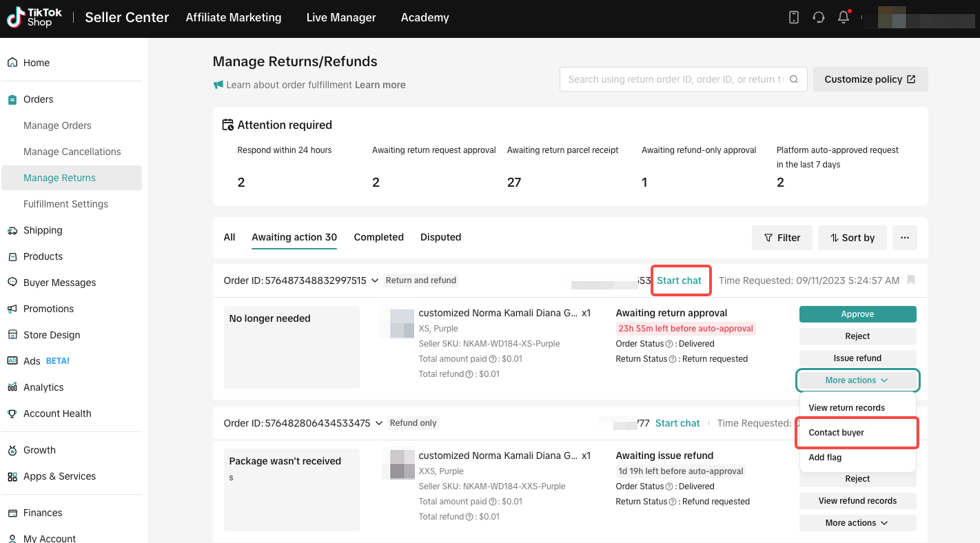Click the mobile phone icon in header
The image size is (980, 543).
793,18
